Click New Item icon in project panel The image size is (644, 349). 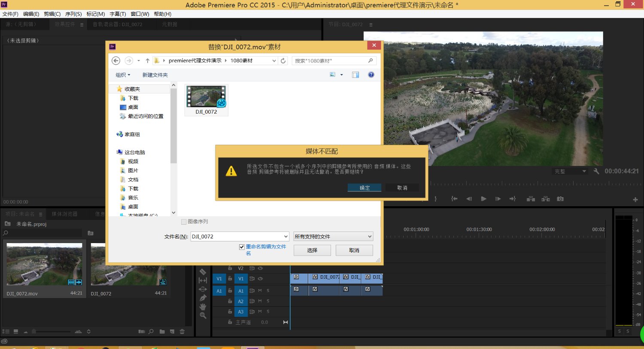(172, 331)
